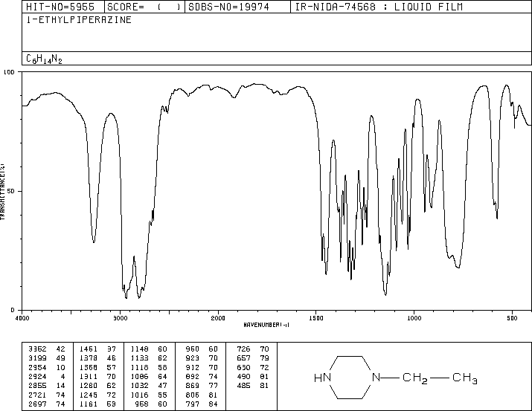Screen dimensions: 532x411
Task: Click the C6H14N2 molecular formula
Action: (x=44, y=59)
